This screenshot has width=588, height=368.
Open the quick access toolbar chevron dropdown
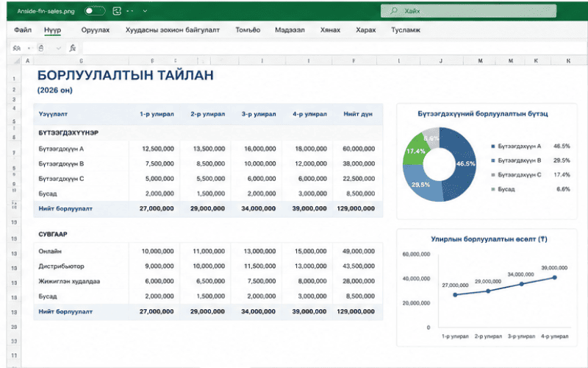tap(145, 11)
